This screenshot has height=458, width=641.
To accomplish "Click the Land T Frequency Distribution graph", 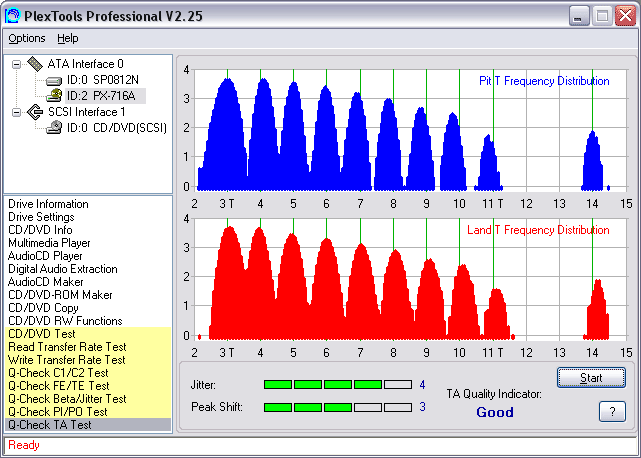I will pyautogui.click(x=410, y=279).
